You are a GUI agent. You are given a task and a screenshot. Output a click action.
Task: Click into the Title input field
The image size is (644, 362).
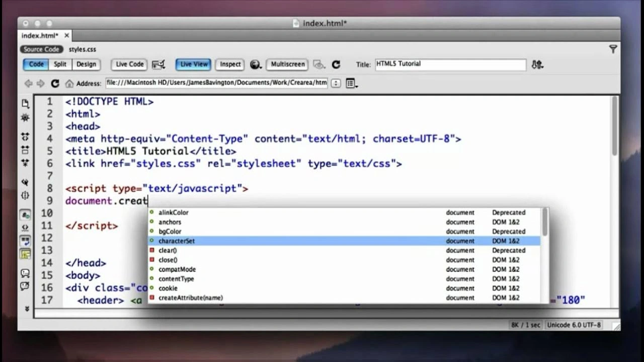tap(450, 64)
